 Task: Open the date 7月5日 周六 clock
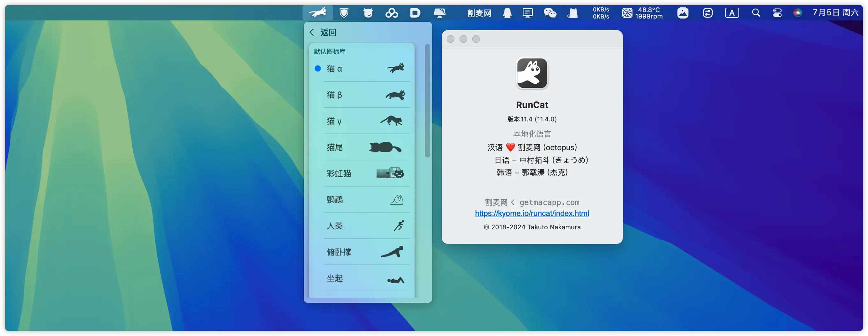pyautogui.click(x=835, y=13)
